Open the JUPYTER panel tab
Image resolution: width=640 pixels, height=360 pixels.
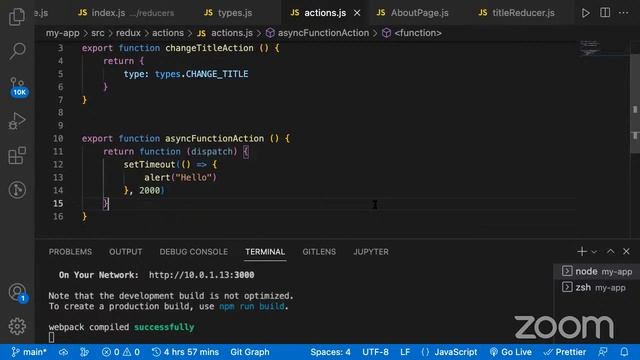(371, 252)
